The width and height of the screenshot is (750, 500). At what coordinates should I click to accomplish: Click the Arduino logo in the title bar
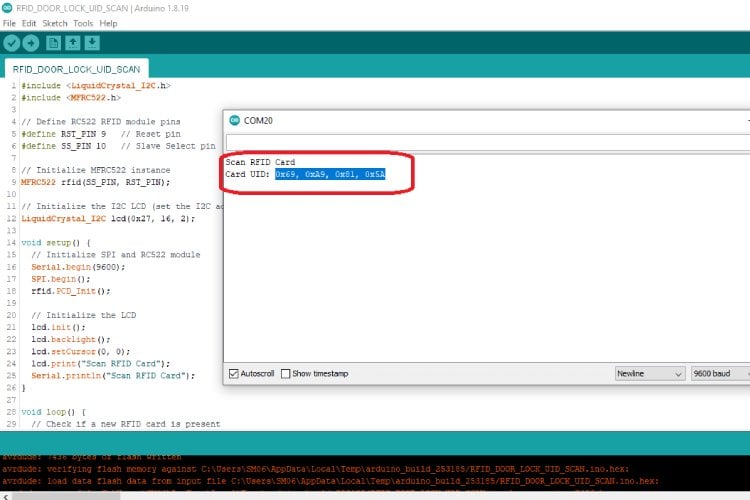point(8,8)
